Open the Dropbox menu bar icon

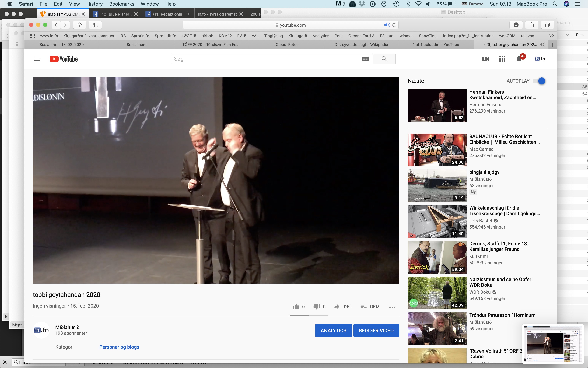[x=362, y=4]
